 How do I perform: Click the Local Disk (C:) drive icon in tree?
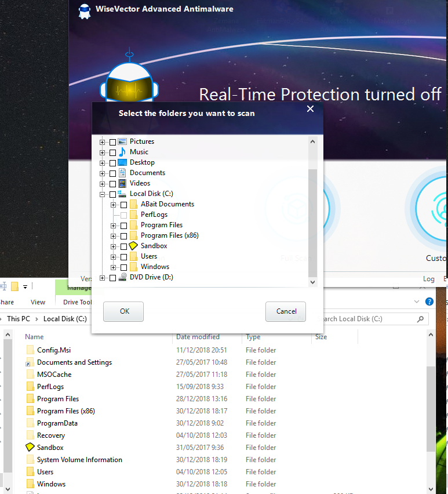pos(122,194)
